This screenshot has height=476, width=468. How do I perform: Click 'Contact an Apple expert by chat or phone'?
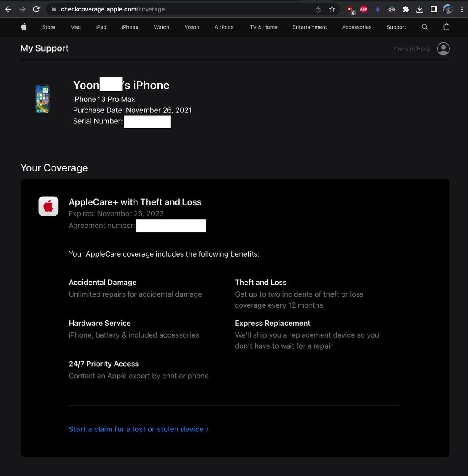(139, 376)
